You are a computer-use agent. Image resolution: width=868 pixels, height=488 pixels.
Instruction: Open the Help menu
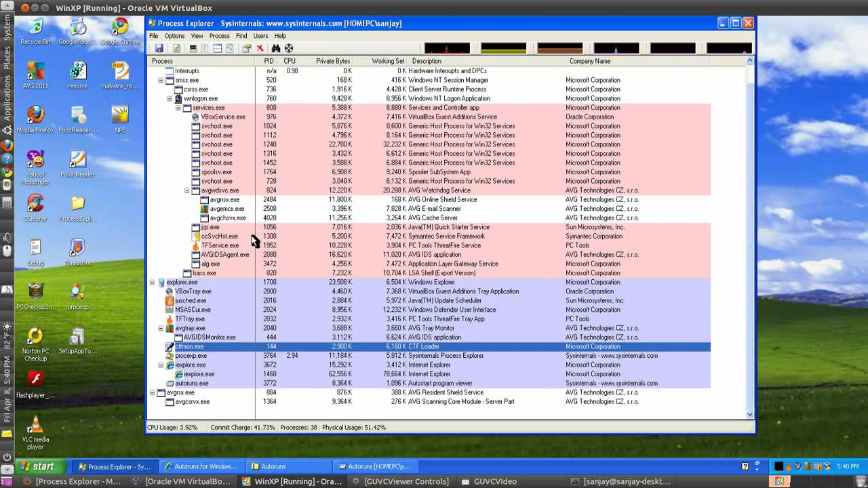(x=280, y=36)
